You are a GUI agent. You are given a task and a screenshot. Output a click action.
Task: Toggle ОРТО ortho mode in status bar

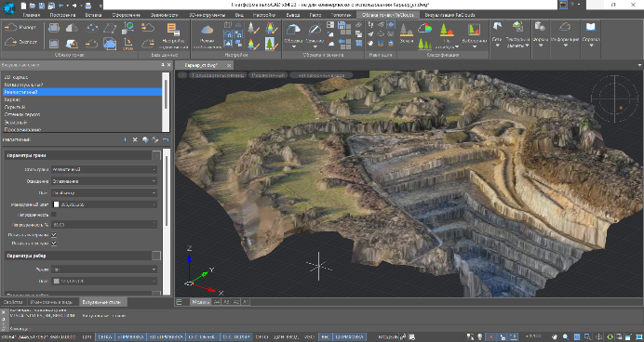tap(262, 336)
